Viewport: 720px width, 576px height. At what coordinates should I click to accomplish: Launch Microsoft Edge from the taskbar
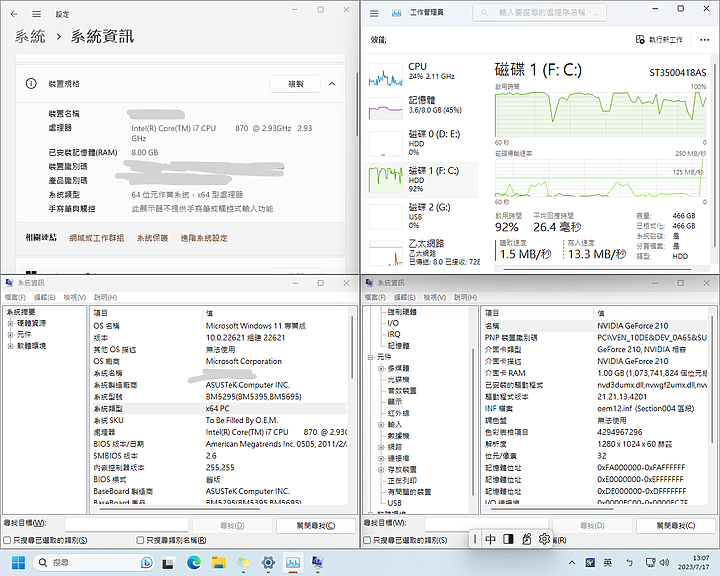tap(194, 562)
